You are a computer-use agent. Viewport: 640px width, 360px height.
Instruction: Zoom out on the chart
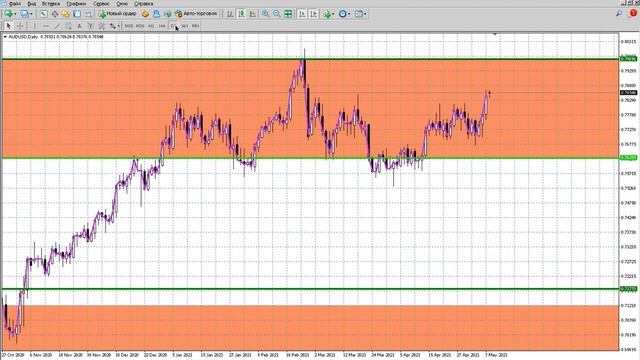(x=277, y=14)
